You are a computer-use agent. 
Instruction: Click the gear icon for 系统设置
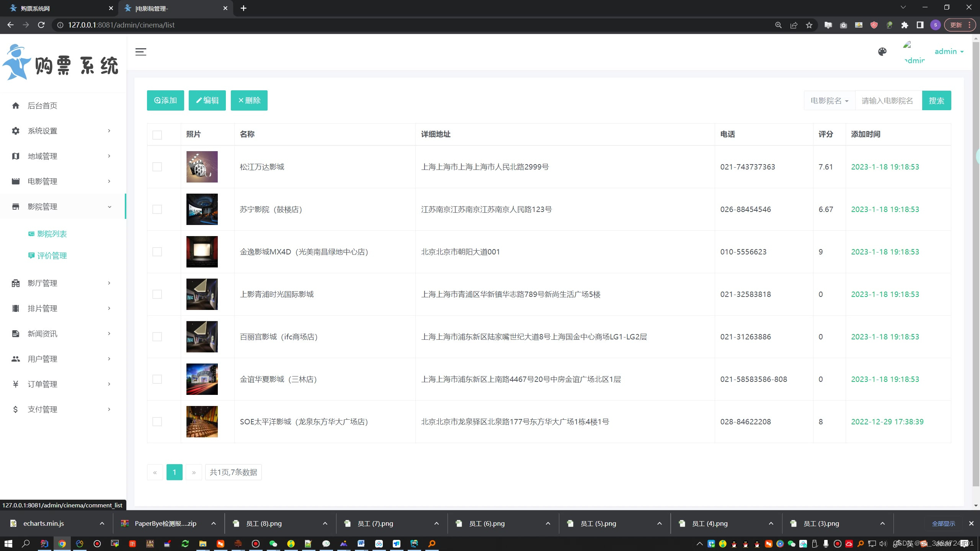pyautogui.click(x=16, y=131)
